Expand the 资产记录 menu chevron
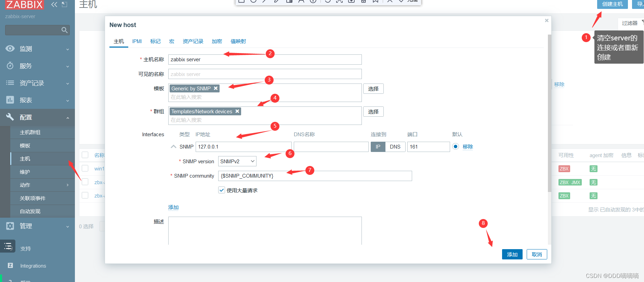 coord(68,84)
